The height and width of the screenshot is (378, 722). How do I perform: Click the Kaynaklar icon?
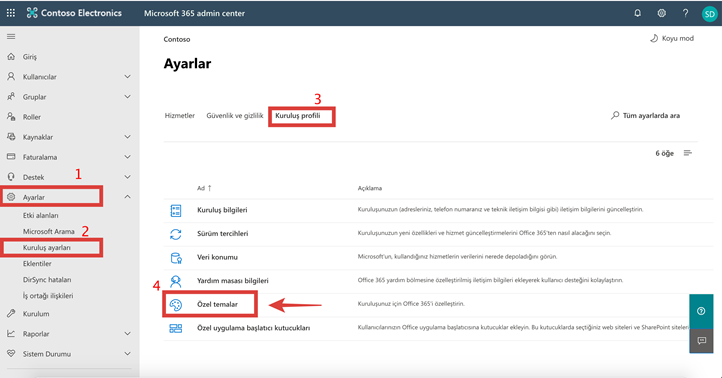coord(11,137)
